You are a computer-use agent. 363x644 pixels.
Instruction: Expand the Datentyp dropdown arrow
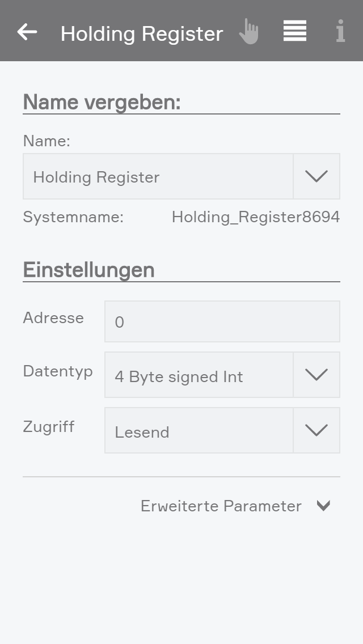point(316,375)
